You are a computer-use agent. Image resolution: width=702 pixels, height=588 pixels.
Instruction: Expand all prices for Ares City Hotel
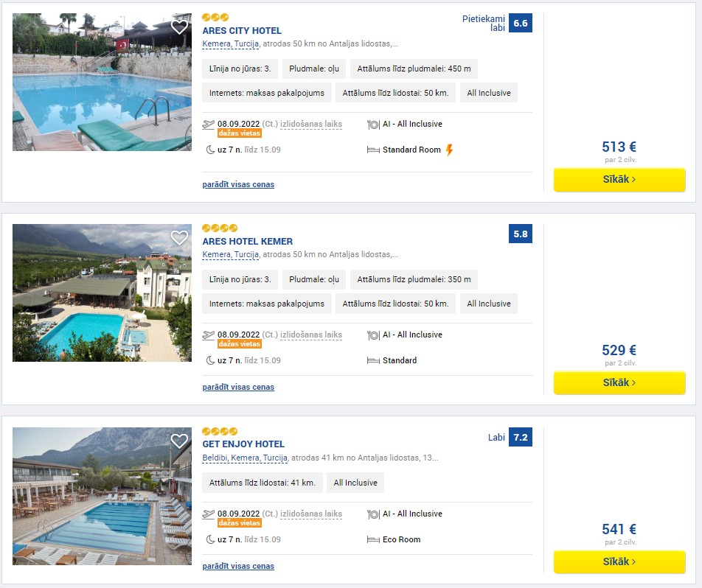(x=238, y=184)
